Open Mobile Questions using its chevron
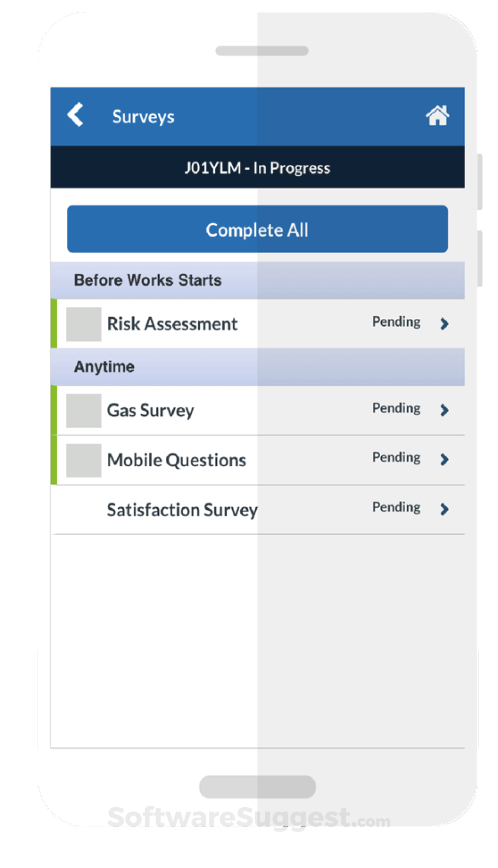This screenshot has width=498, height=868. tap(444, 459)
